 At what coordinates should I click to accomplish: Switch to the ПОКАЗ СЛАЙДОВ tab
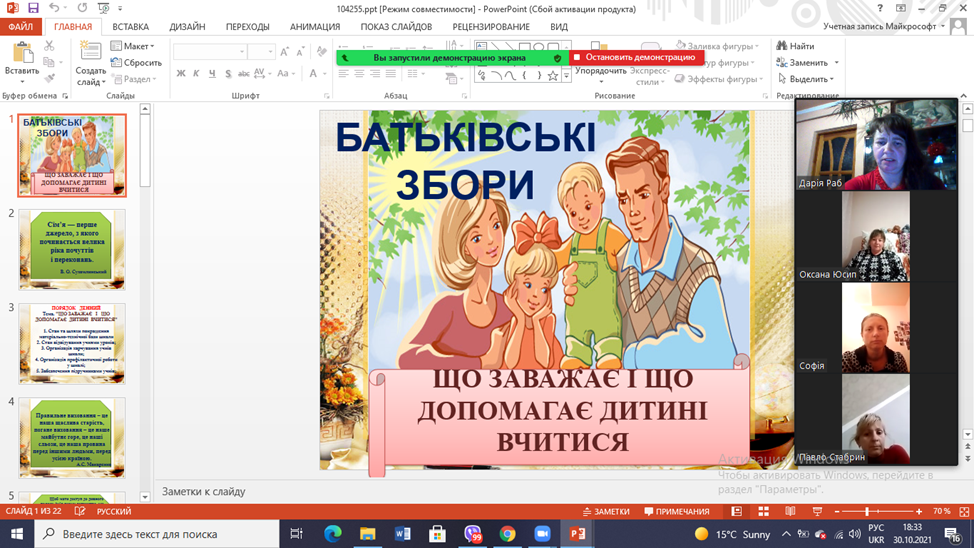(x=396, y=27)
